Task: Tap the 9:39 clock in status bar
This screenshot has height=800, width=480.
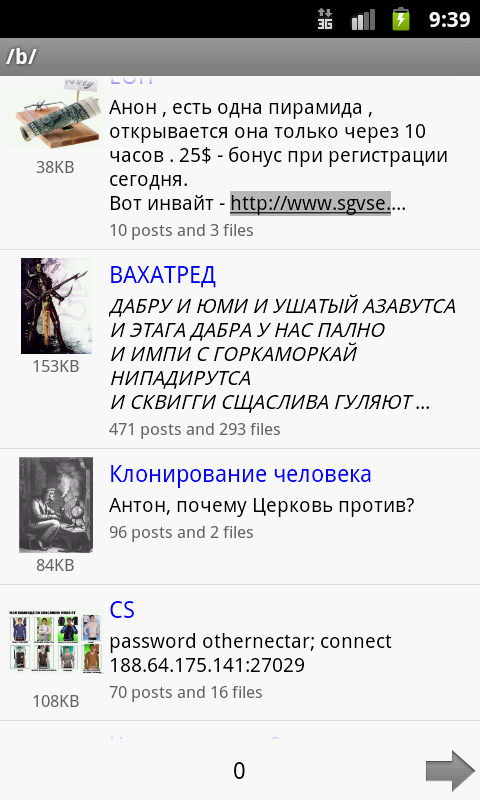Action: [x=449, y=19]
